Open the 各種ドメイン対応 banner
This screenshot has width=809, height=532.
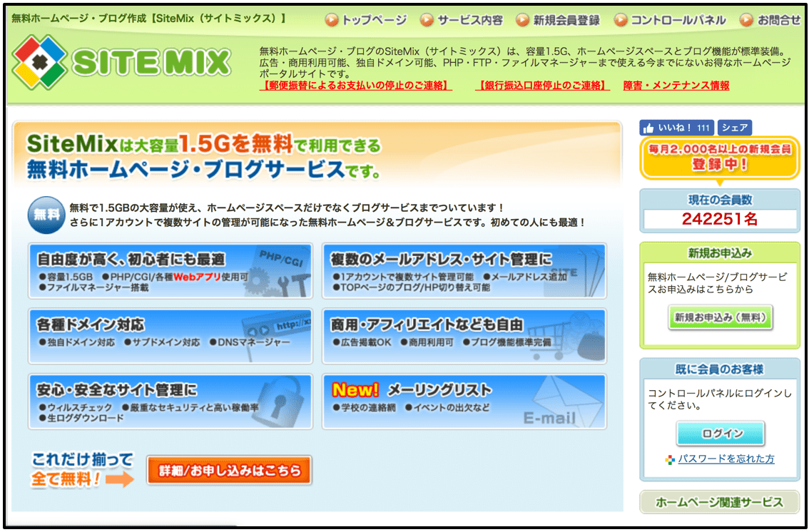click(x=171, y=336)
